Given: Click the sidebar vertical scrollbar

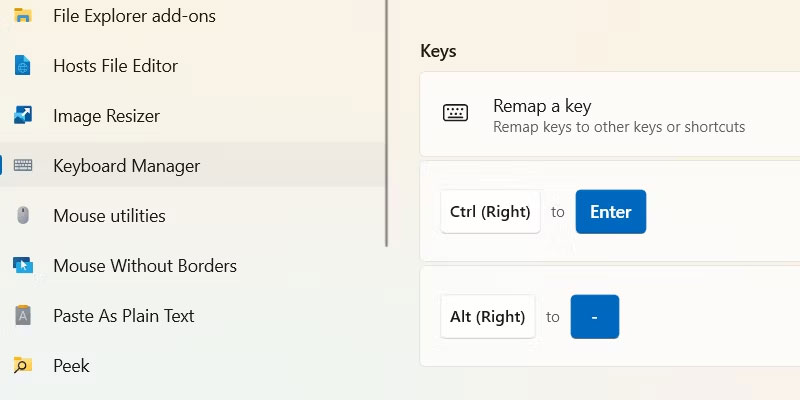Looking at the screenshot, I should pos(386,120).
